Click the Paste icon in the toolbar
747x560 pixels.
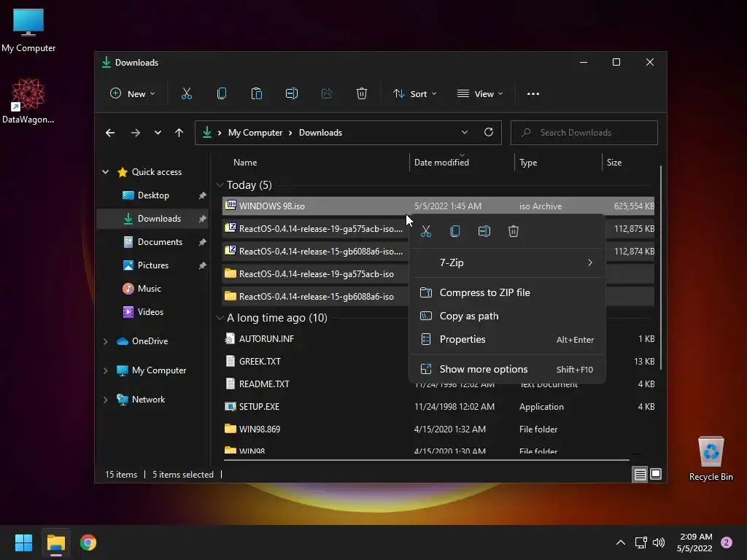(256, 94)
